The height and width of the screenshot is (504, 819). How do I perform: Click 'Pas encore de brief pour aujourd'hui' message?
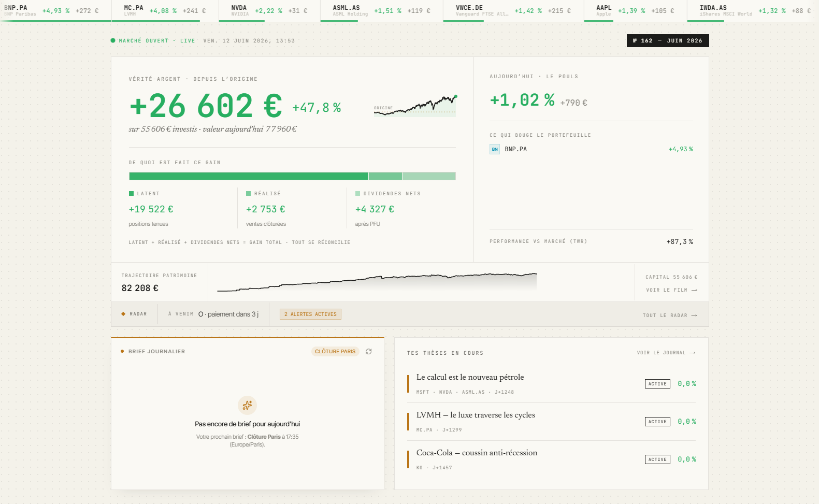click(x=247, y=424)
